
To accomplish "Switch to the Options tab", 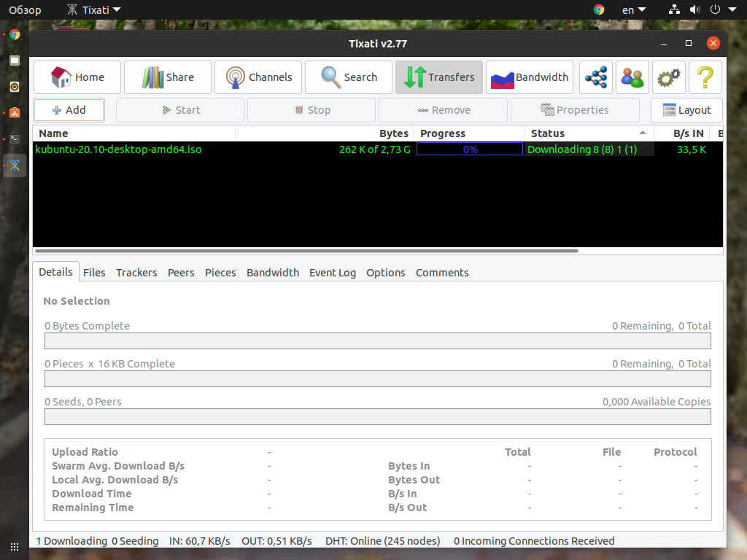I will pyautogui.click(x=386, y=273).
